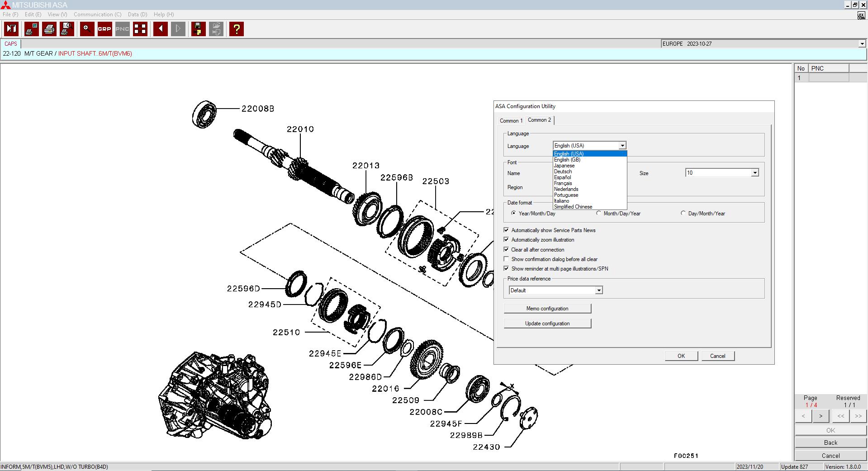Click the exit door toolbar icon
The height and width of the screenshot is (471, 868).
click(11, 29)
